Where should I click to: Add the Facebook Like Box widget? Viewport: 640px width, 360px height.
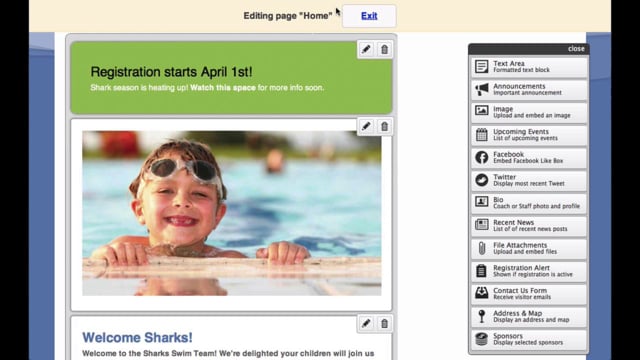pyautogui.click(x=529, y=158)
